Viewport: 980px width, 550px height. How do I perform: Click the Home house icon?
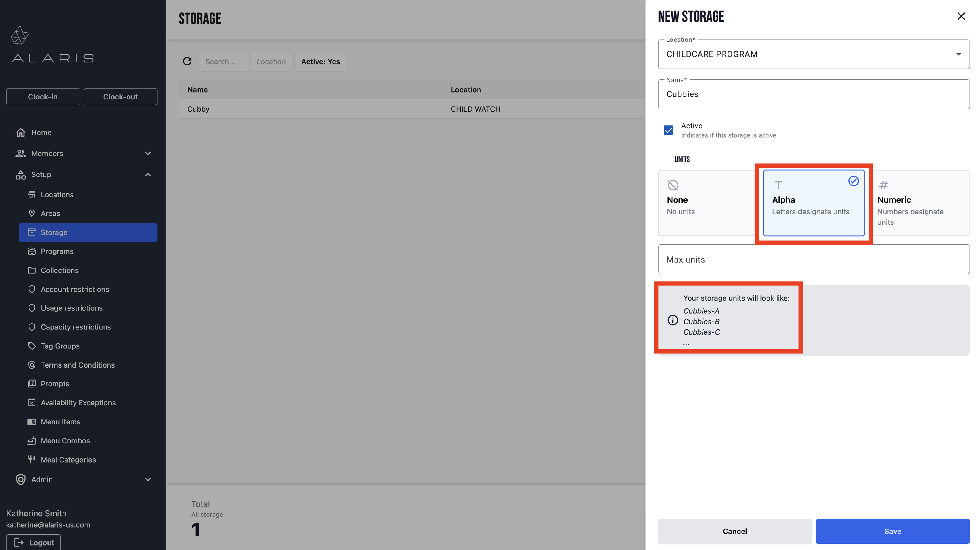[x=21, y=132]
